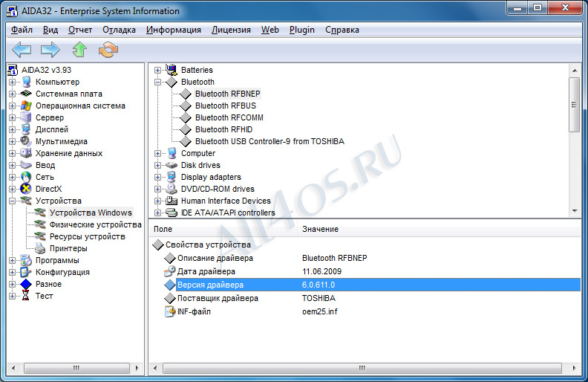The height and width of the screenshot is (382, 588).
Task: Select Физические устройства in the tree
Action: pos(95,224)
